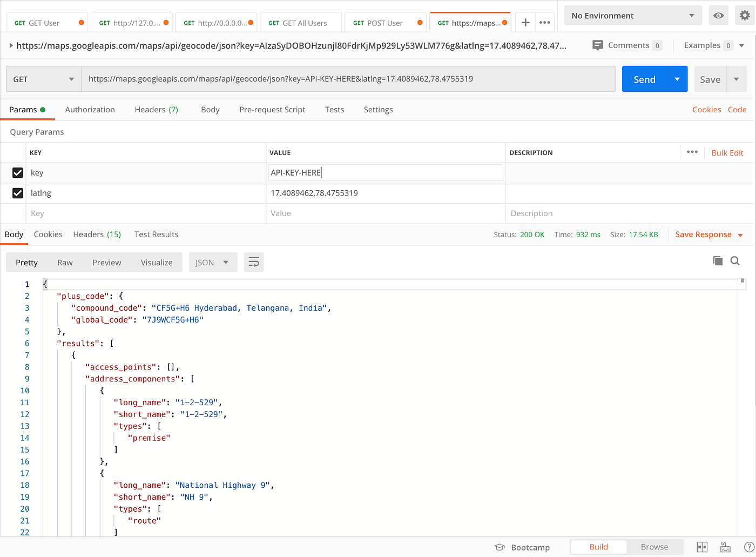Image resolution: width=756 pixels, height=557 pixels.
Task: Switch to the http://127.0... request tab
Action: 131,23
